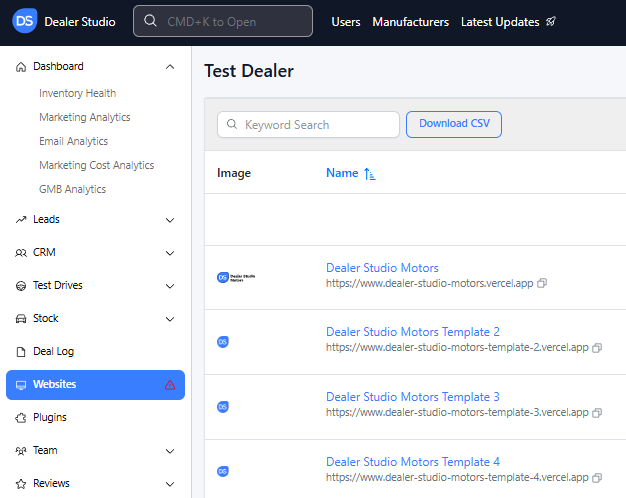Expand the Stock dropdown arrow
Image resolution: width=626 pixels, height=498 pixels.
pos(170,319)
